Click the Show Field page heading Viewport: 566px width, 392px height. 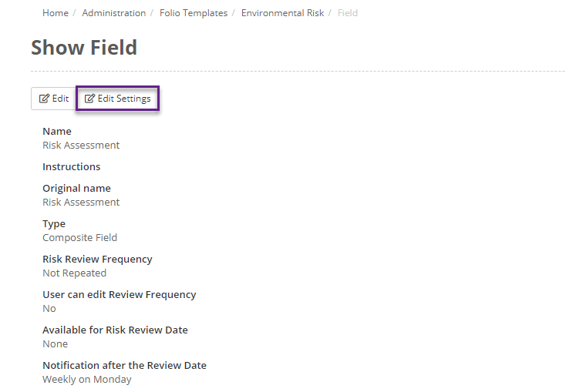(84, 48)
